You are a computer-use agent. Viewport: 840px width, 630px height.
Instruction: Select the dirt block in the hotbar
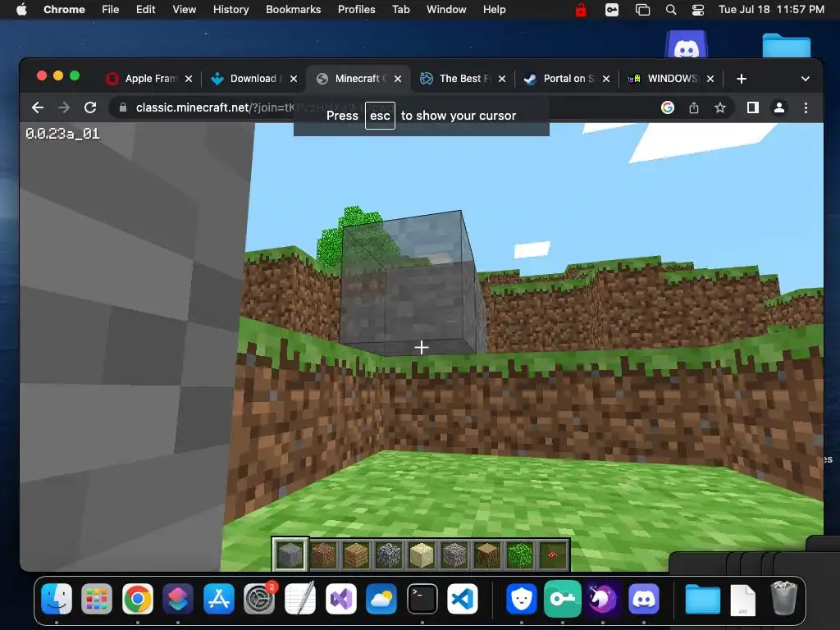tap(323, 555)
